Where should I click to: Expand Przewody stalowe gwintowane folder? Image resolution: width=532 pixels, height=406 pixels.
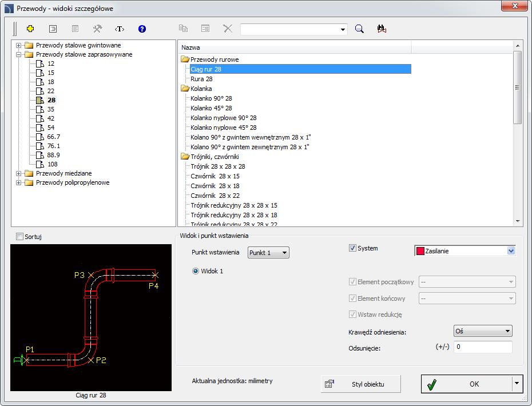(x=19, y=45)
